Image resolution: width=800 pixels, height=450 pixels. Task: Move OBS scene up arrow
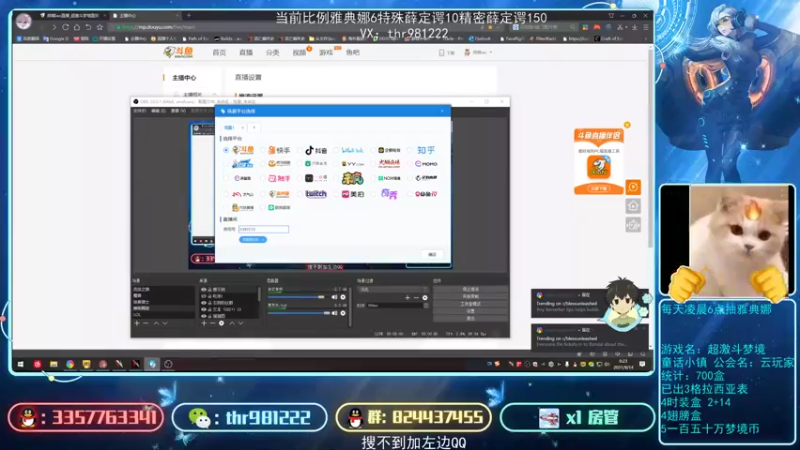pyautogui.click(x=156, y=323)
